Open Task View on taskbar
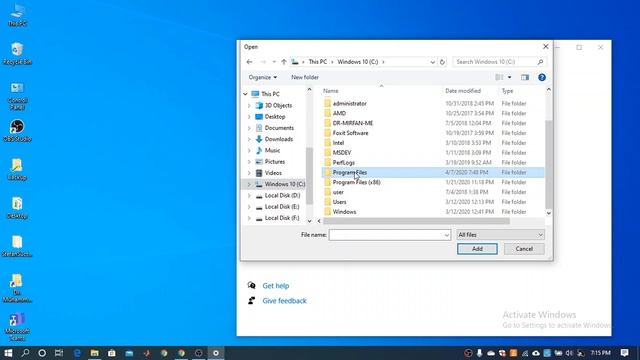The image size is (640, 360). pos(59,353)
